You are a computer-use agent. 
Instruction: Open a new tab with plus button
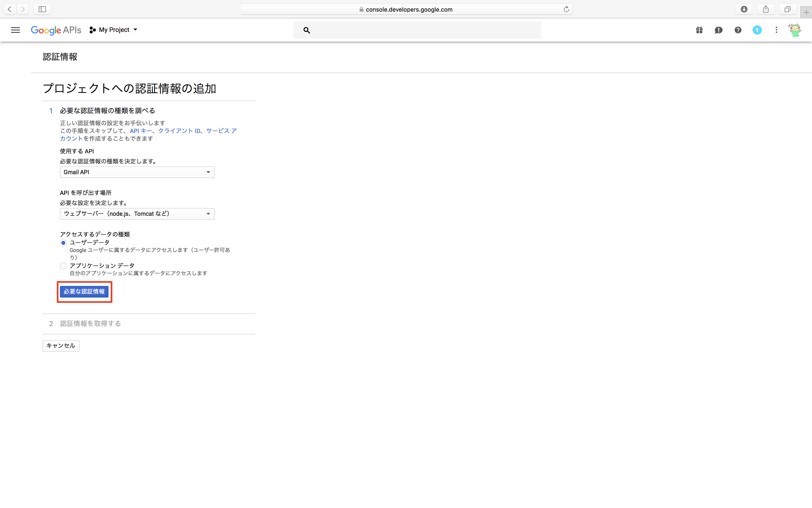[806, 12]
